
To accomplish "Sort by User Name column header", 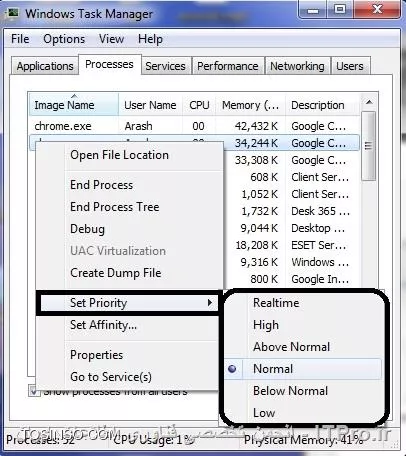I will pyautogui.click(x=150, y=105).
